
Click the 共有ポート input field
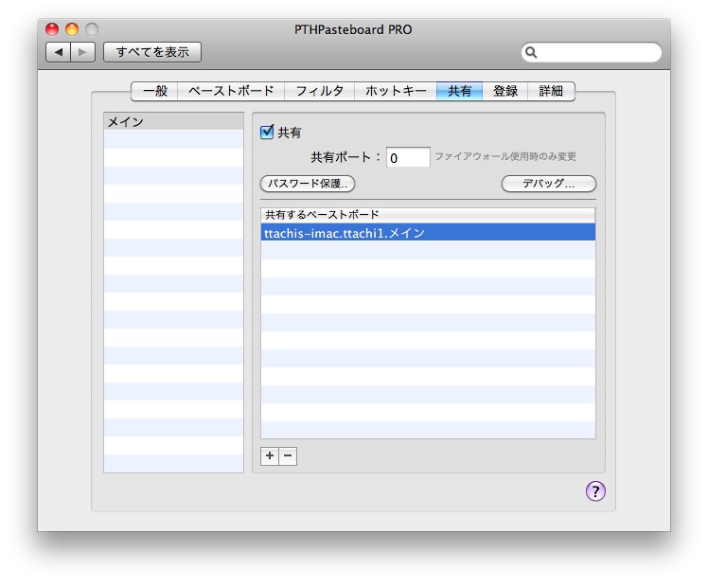point(408,158)
